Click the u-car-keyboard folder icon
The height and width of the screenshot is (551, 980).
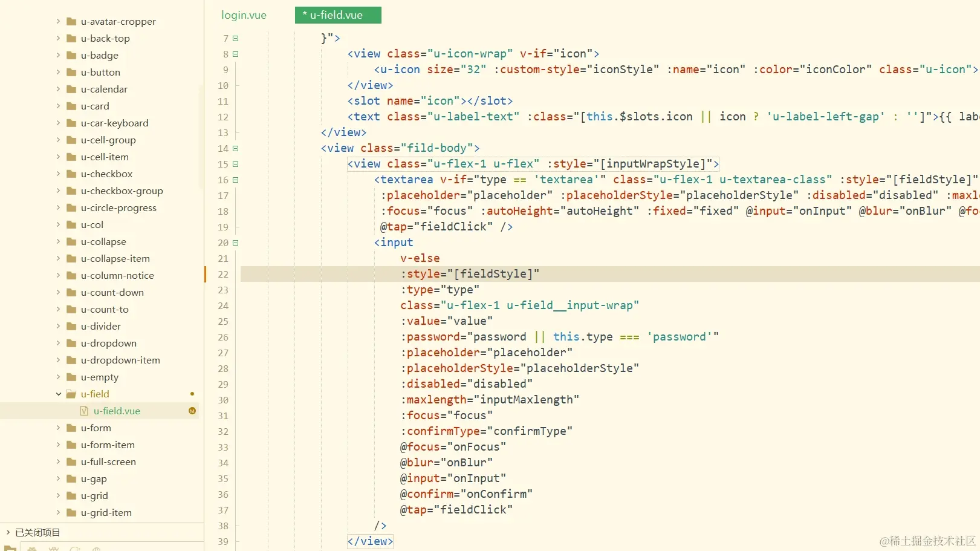[x=71, y=123]
